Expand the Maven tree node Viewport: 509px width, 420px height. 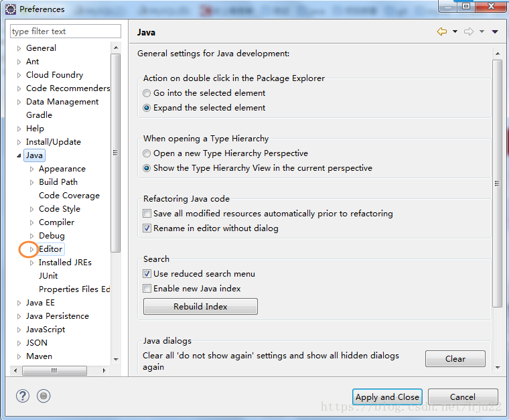click(19, 356)
